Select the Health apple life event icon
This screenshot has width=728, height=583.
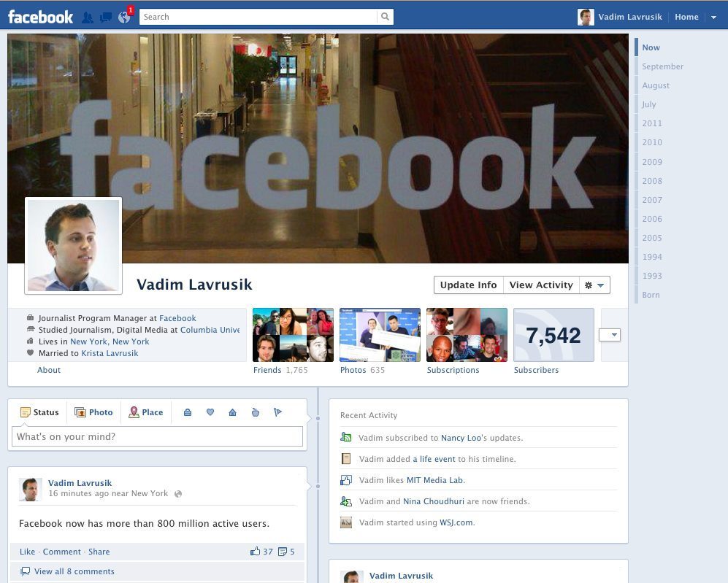pos(256,412)
